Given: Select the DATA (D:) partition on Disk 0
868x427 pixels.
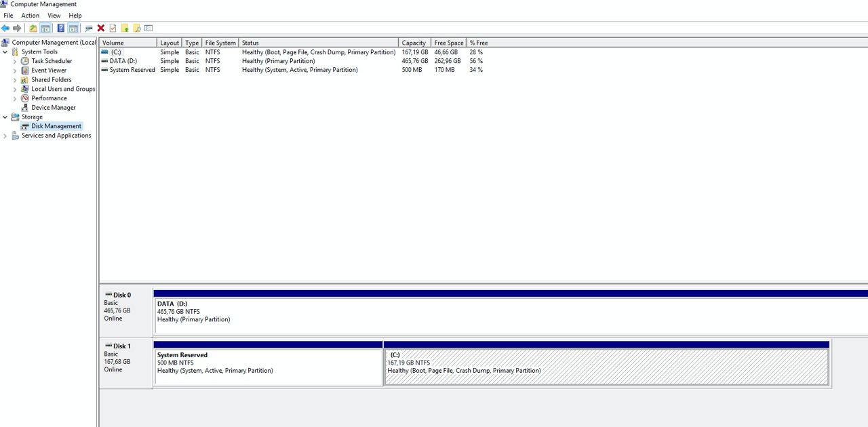Looking at the screenshot, I should [511, 315].
